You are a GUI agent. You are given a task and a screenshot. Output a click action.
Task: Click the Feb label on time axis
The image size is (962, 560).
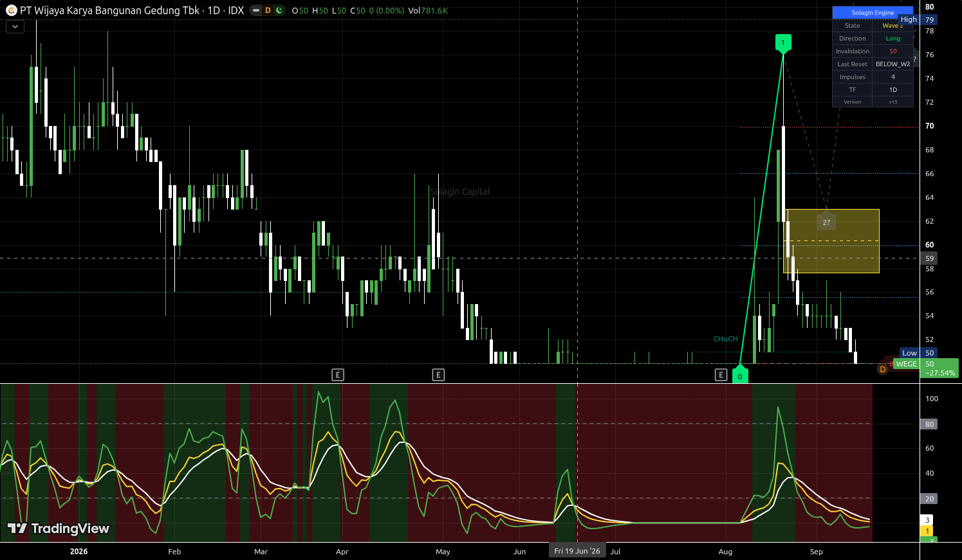174,552
